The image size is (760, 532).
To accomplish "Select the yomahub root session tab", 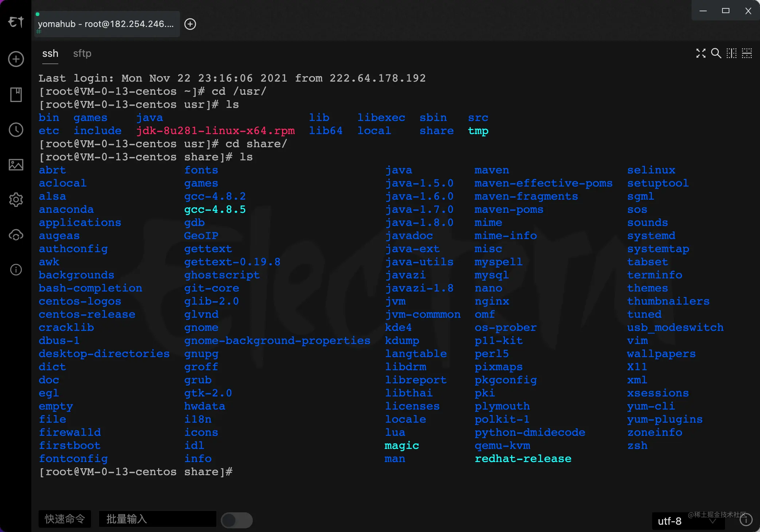I will pos(106,24).
